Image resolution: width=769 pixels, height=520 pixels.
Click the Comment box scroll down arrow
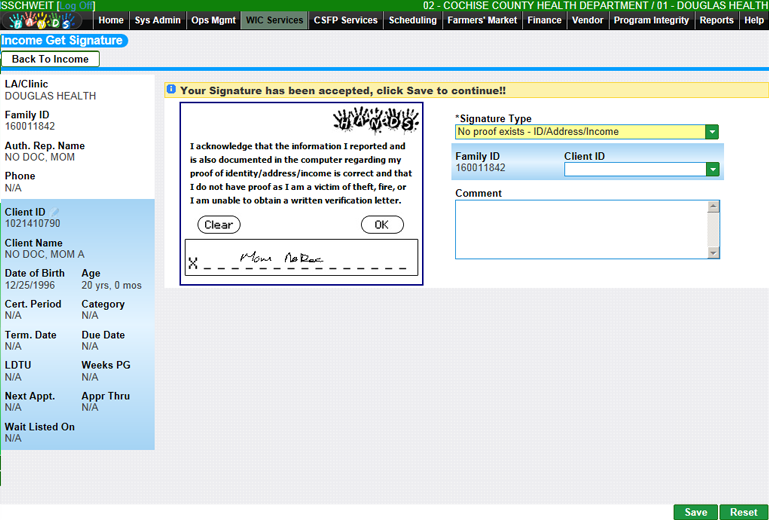[x=713, y=251]
